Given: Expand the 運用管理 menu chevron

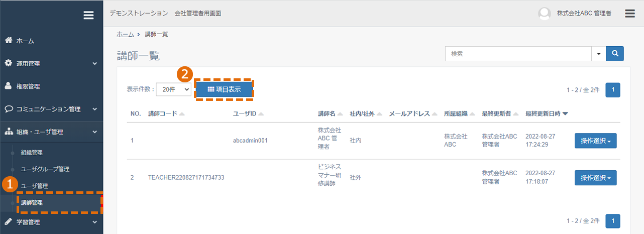Looking at the screenshot, I should coord(94,64).
